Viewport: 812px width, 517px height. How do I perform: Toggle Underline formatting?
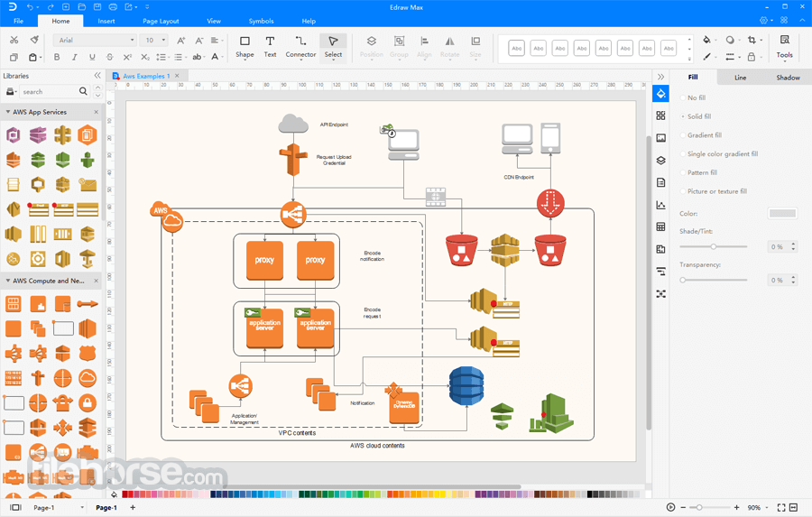pyautogui.click(x=92, y=57)
